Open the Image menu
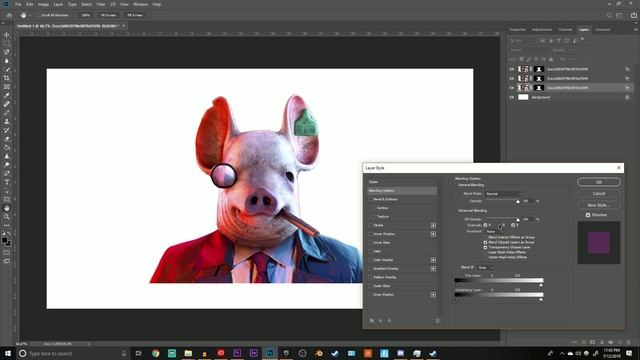Screen dimensions: 640x360 (x=43, y=4)
